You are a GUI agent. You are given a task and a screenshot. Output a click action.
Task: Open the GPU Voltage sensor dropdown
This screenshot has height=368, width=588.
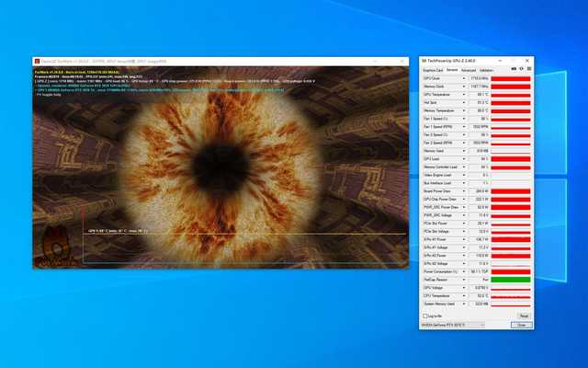tap(464, 288)
